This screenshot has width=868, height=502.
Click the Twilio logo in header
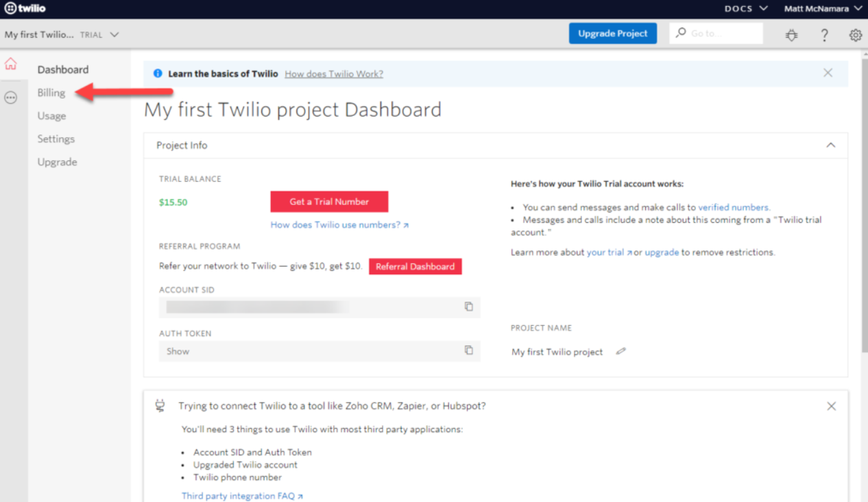tap(25, 8)
